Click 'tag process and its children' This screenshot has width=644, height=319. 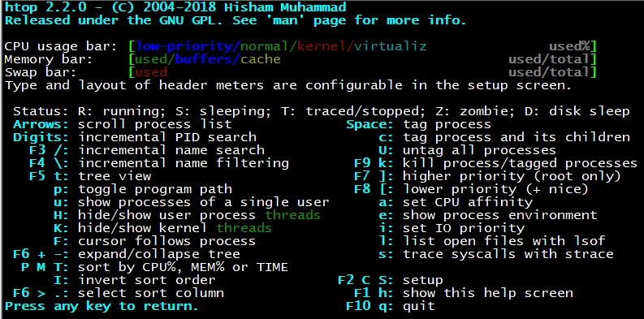coord(516,137)
